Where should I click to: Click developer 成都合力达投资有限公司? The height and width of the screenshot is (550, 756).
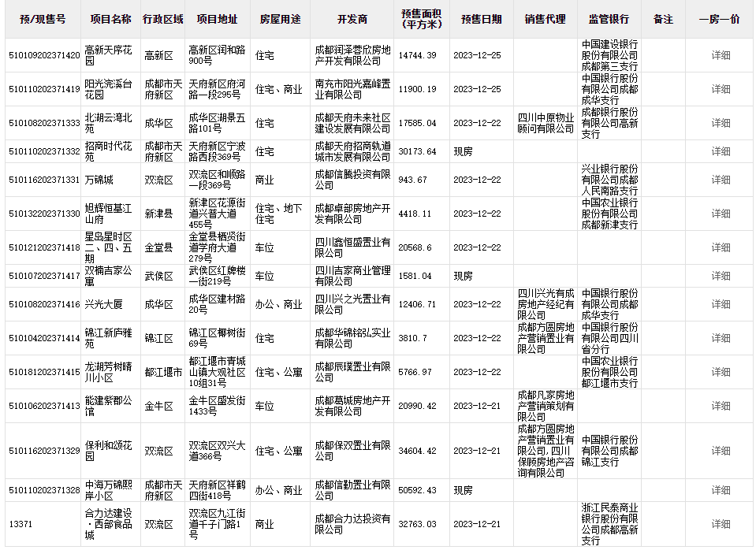click(x=352, y=524)
